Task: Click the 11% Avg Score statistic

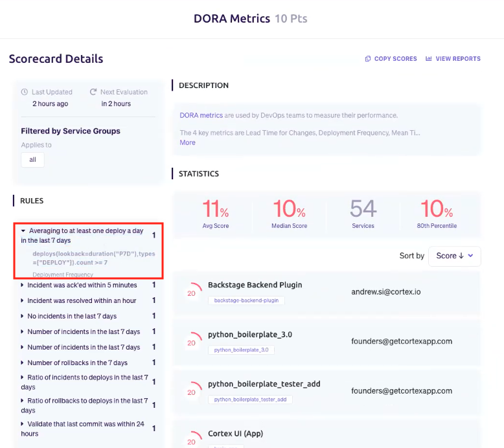Action: point(215,214)
